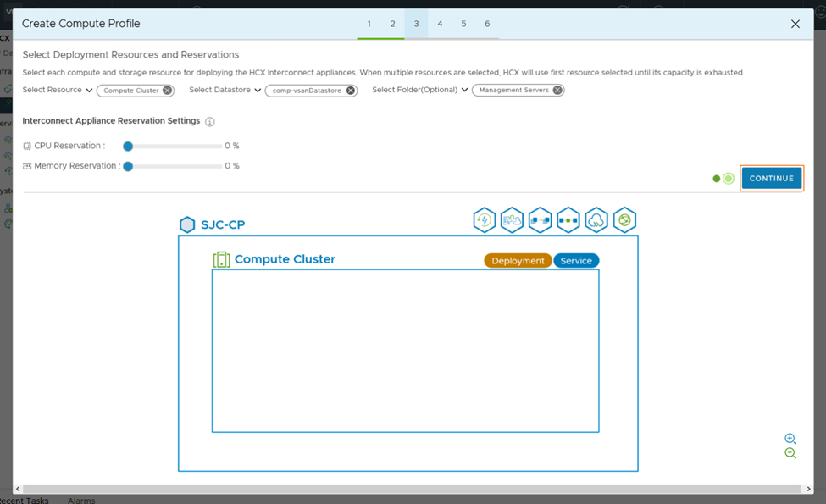Remove the Compute Cluster resource chip
The width and height of the screenshot is (826, 504).
tap(168, 91)
